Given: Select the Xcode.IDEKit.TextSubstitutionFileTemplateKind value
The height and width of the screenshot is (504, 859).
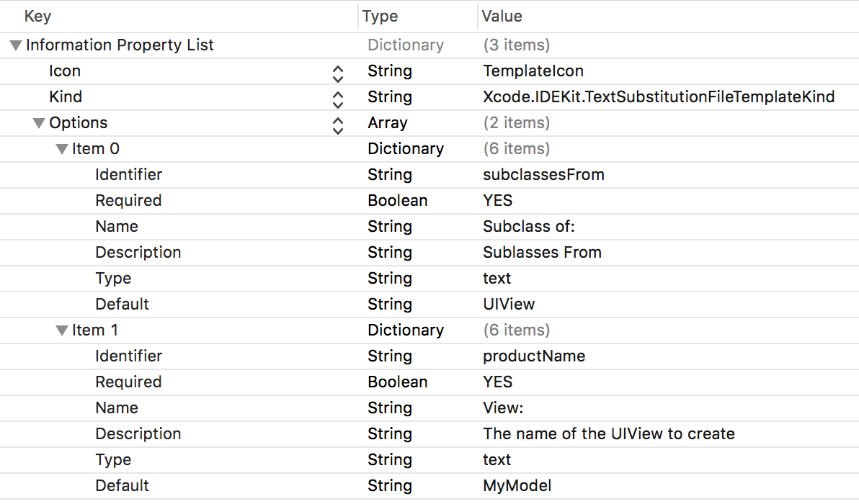Looking at the screenshot, I should tap(658, 96).
